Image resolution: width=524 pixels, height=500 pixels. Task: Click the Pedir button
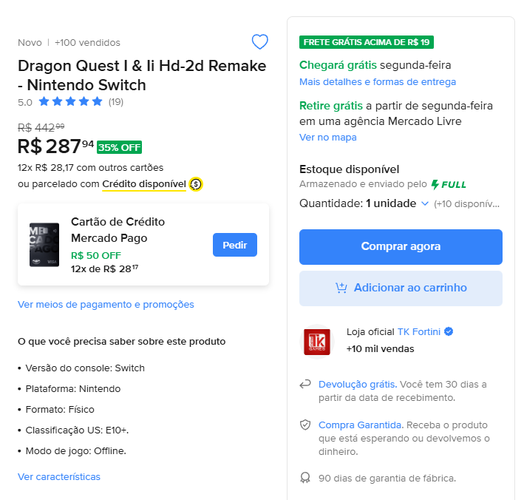[x=235, y=245]
